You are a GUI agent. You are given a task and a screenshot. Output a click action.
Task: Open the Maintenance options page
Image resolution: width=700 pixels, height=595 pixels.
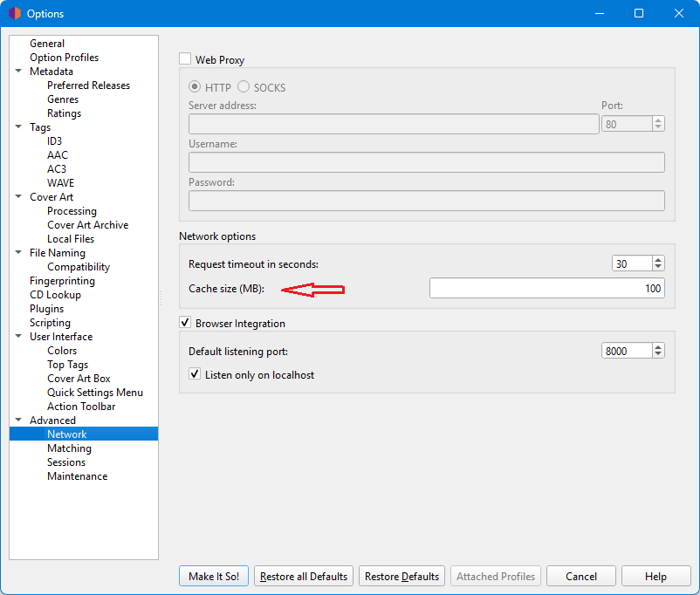pos(77,476)
